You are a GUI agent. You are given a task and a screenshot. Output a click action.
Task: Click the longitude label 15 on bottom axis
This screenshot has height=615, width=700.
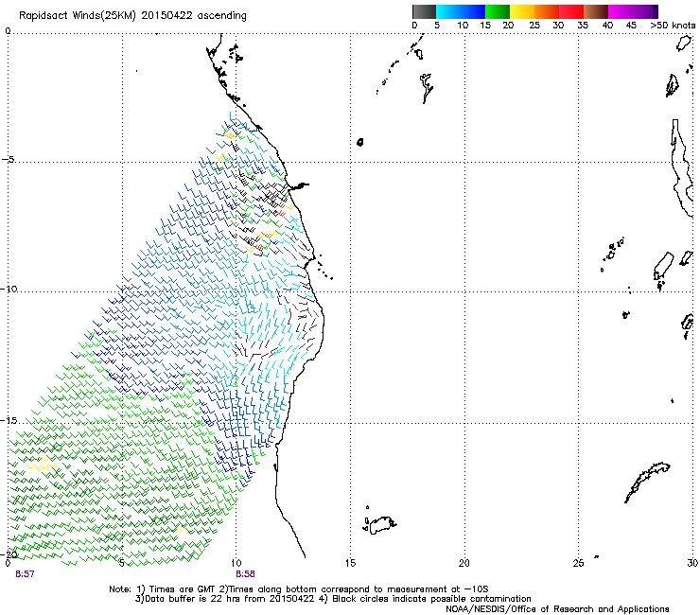pos(350,563)
